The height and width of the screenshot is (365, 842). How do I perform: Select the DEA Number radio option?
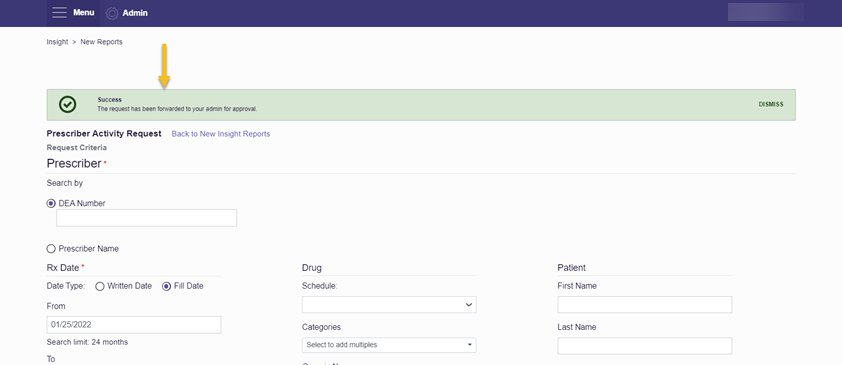[x=51, y=203]
